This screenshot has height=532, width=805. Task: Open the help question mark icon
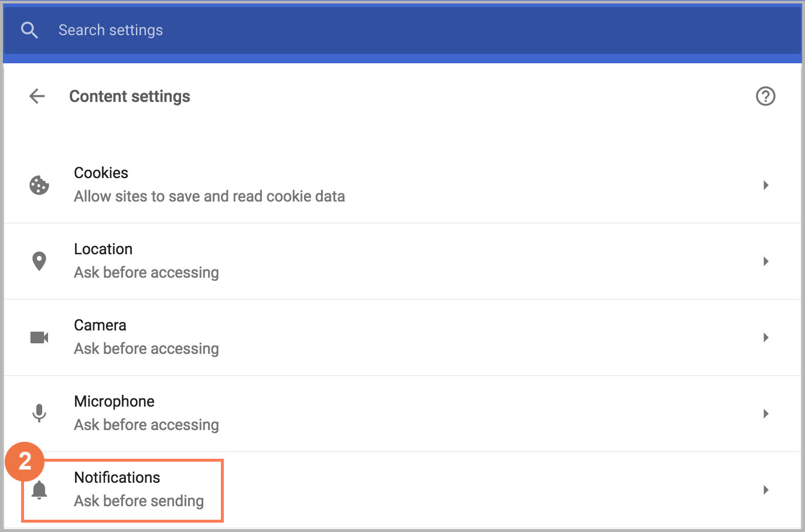pyautogui.click(x=765, y=96)
